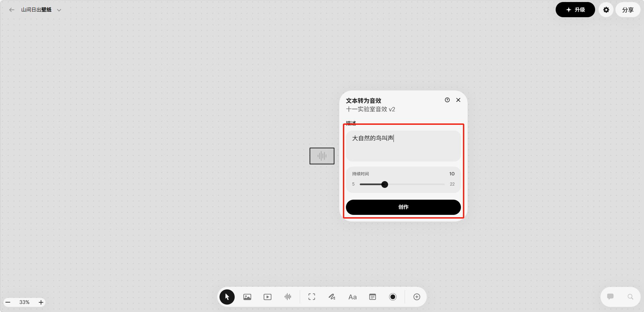Click the plus-circle add more button
The width and height of the screenshot is (644, 312).
click(x=417, y=297)
